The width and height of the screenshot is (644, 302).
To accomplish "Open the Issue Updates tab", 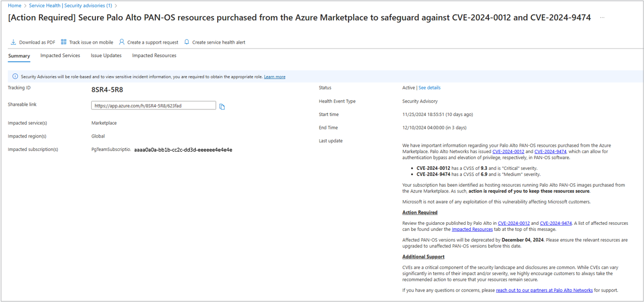I will [x=106, y=56].
